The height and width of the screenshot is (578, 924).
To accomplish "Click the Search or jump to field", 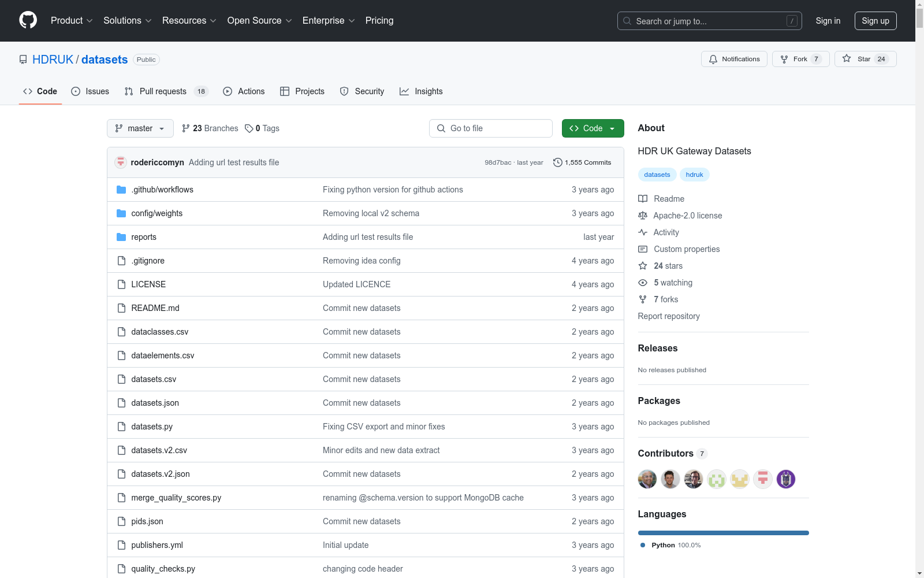I will pos(710,21).
